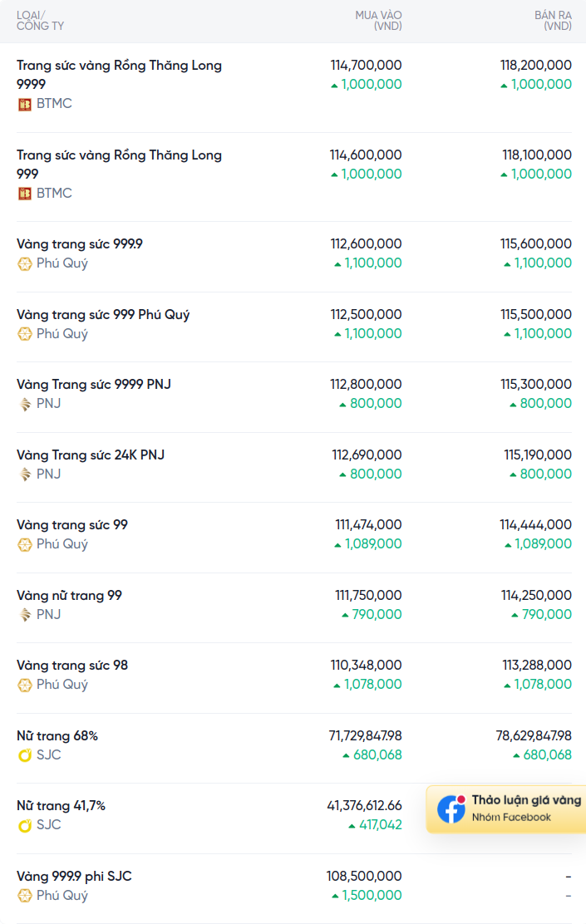Click the MUA VÀO column header
This screenshot has height=924, width=586.
[x=378, y=21]
